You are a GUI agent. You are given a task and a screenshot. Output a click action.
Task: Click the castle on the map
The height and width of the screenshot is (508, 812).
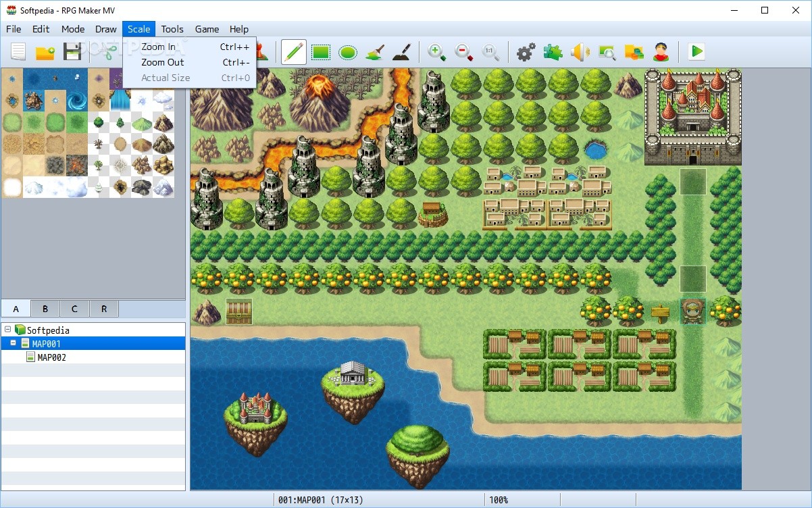pos(693,117)
